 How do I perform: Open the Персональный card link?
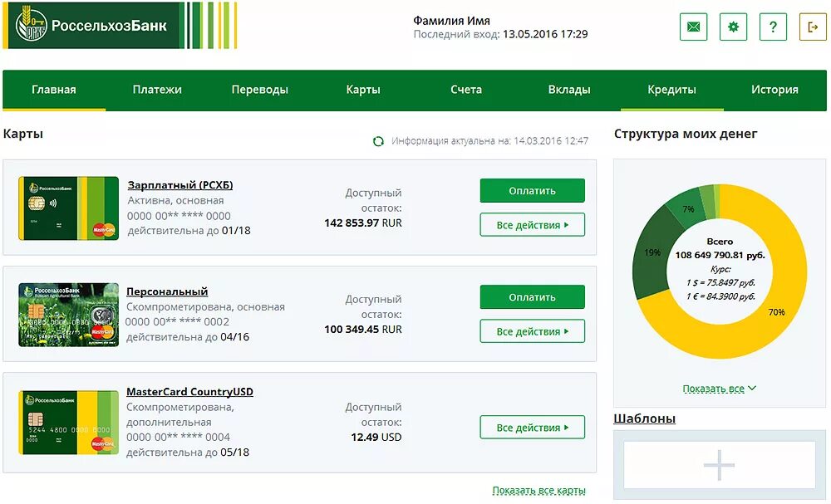[x=167, y=291]
